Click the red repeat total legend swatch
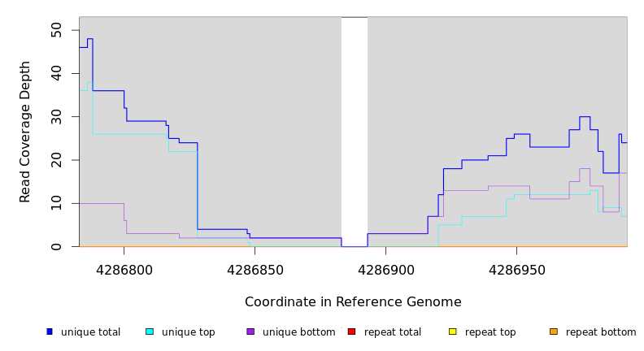 351,331
